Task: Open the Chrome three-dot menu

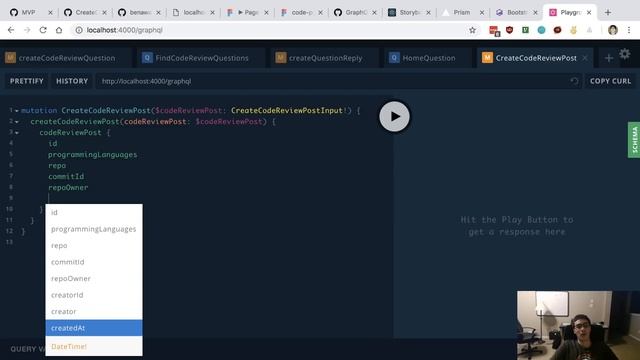Action: (x=629, y=30)
